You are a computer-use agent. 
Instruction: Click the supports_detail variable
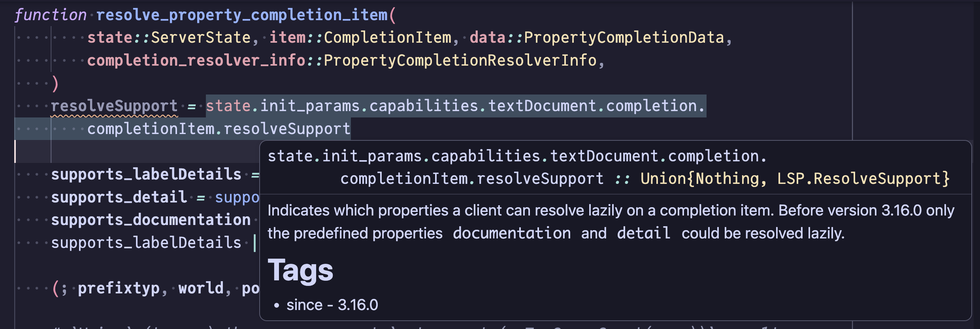119,197
